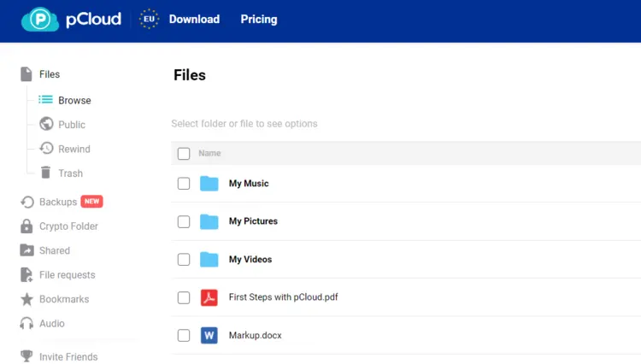Sort by the Name column header

point(209,153)
